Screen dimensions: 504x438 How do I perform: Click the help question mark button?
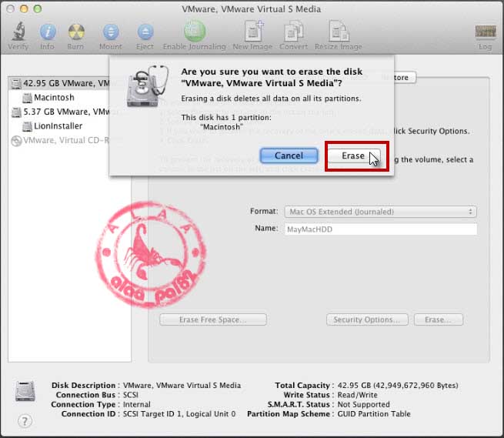(25, 421)
